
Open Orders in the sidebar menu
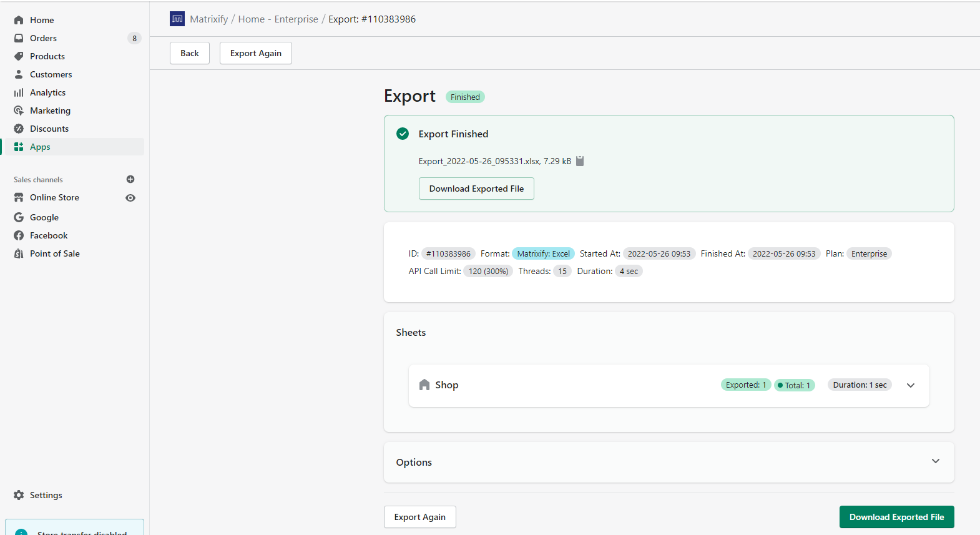[x=43, y=38]
